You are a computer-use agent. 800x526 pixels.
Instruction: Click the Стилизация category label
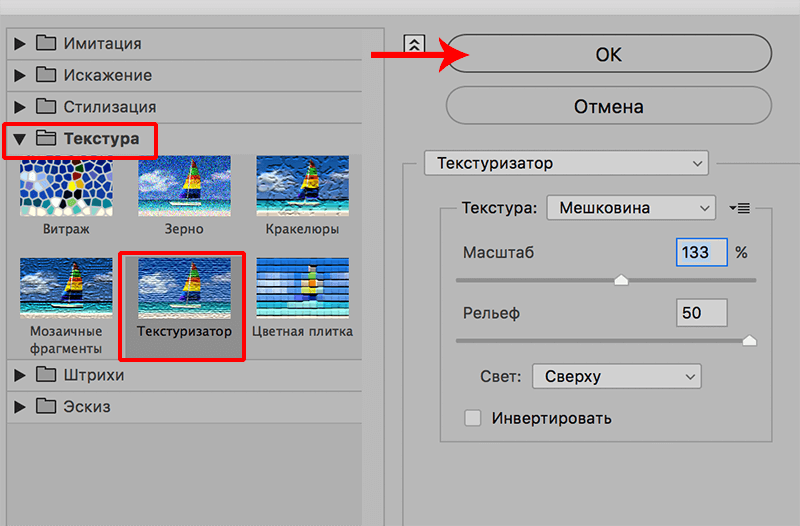click(110, 107)
